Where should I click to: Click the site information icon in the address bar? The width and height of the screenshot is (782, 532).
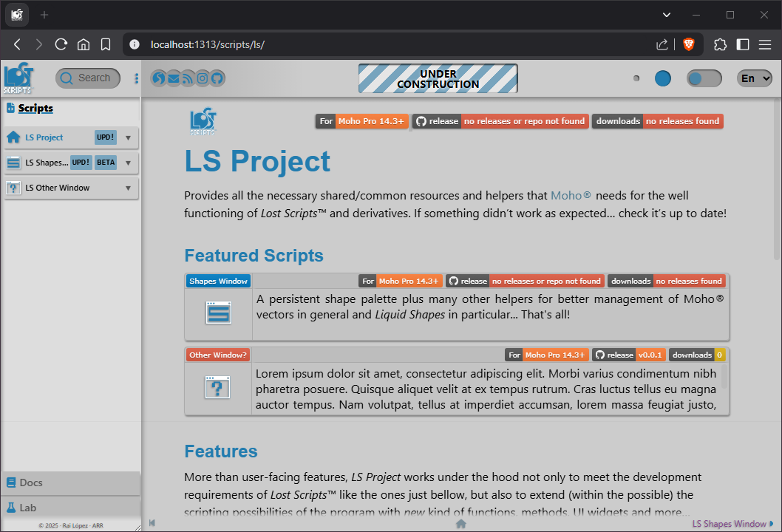tap(135, 44)
